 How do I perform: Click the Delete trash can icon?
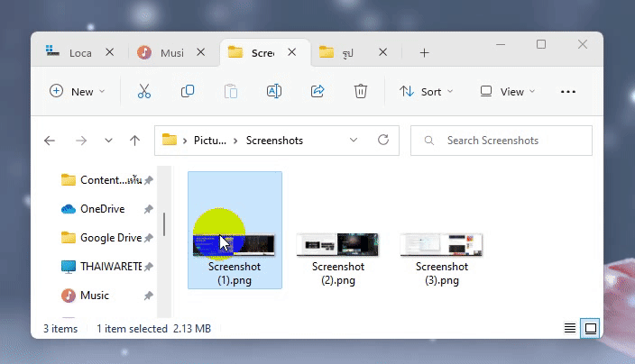(361, 91)
